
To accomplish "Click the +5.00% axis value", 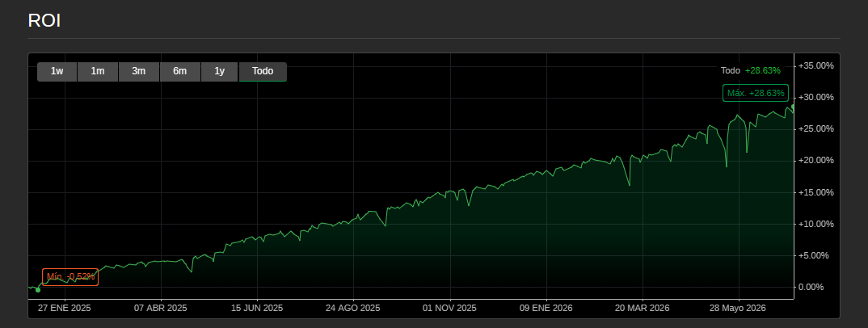I will point(813,255).
